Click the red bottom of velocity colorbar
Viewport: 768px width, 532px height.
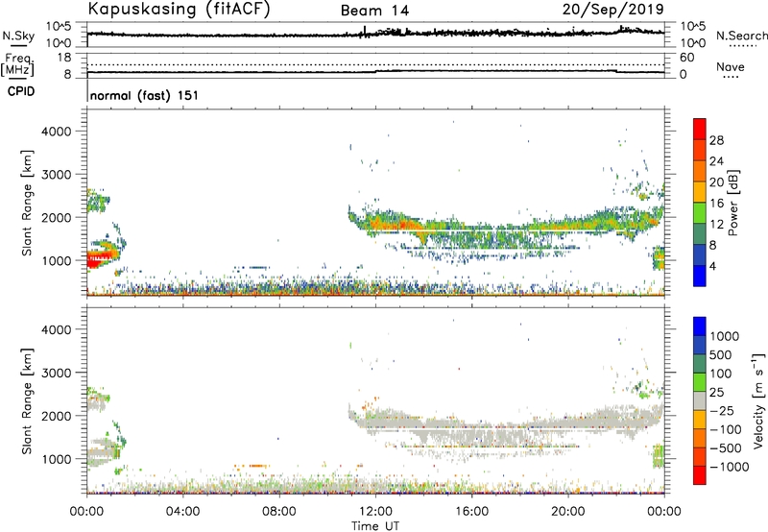pos(700,475)
